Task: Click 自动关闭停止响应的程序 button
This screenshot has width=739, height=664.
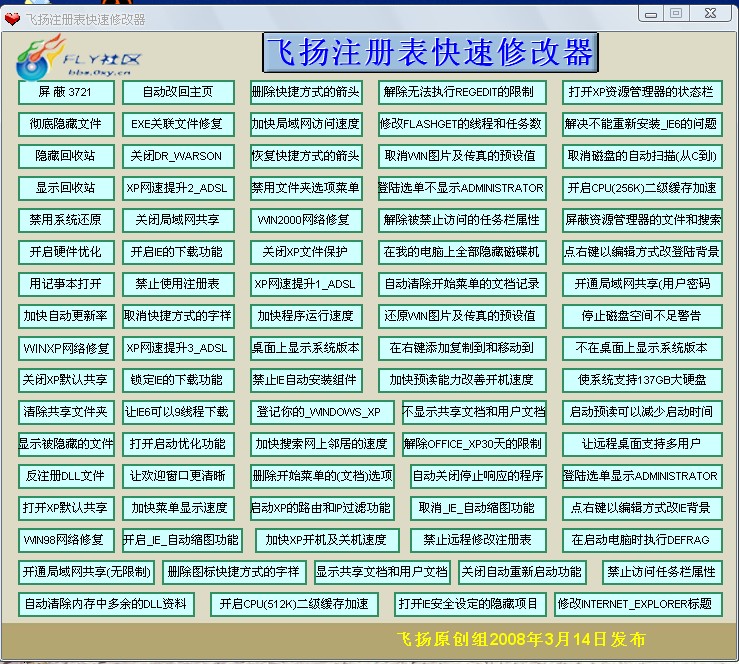Action: coord(478,476)
